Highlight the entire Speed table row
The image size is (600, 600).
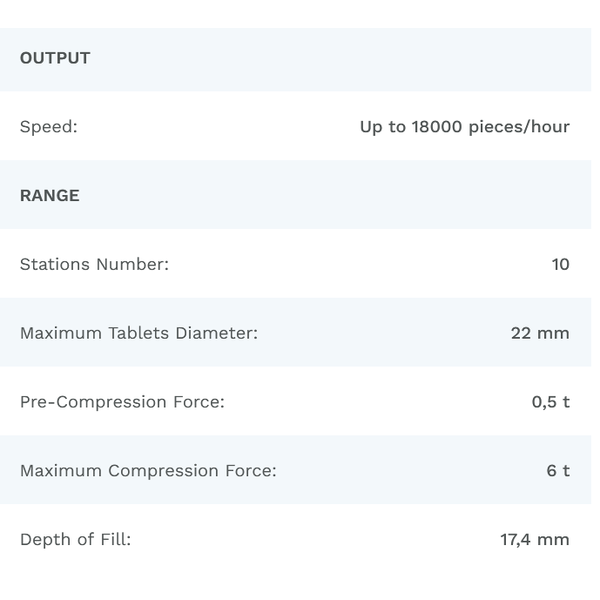point(220,127)
